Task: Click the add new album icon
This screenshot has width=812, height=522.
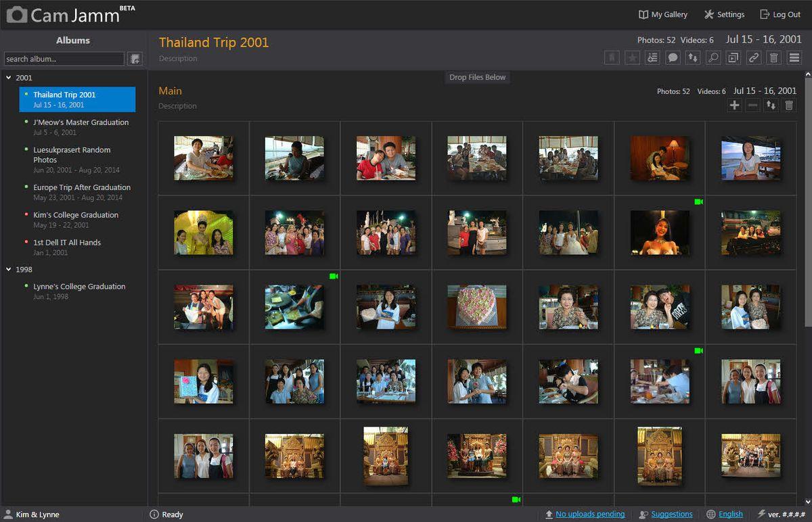Action: point(135,59)
